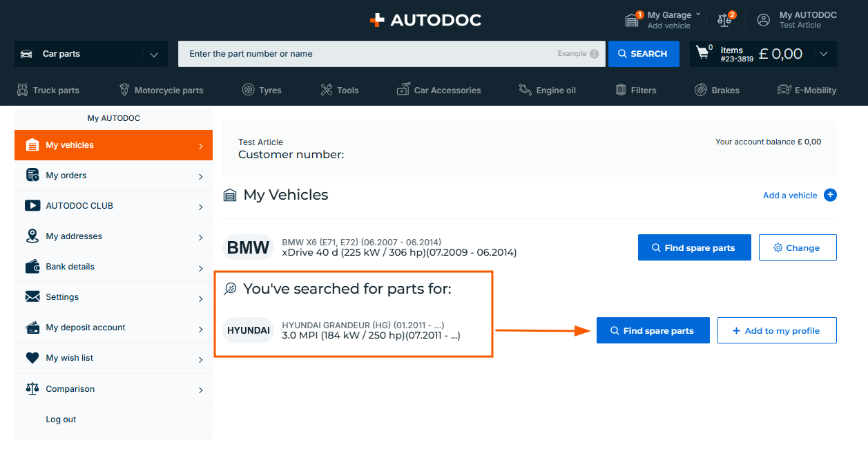The height and width of the screenshot is (463, 868).
Task: Click the My AUTODOC user profile icon
Action: point(763,20)
